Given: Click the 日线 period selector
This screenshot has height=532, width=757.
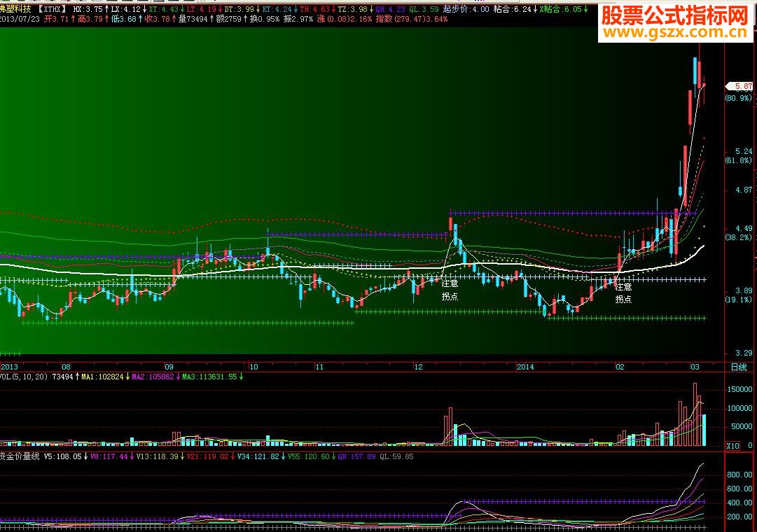Looking at the screenshot, I should pos(739,367).
